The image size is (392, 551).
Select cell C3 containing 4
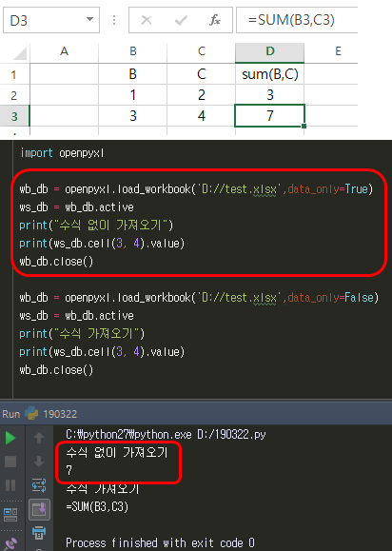coord(202,115)
